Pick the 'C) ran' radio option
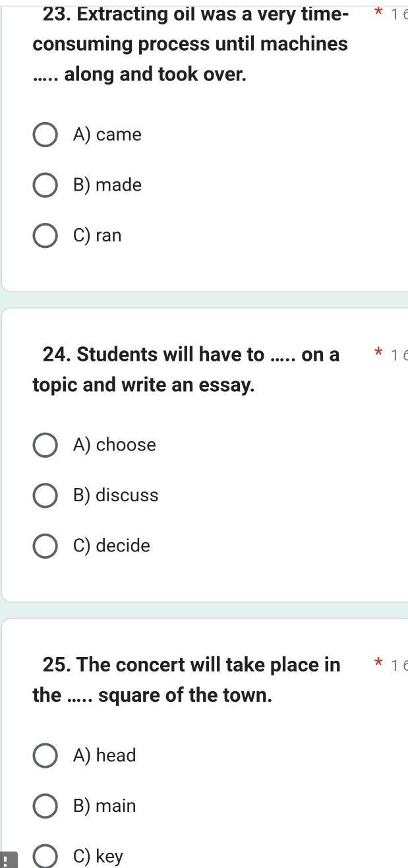The width and height of the screenshot is (408, 868). pyautogui.click(x=45, y=235)
